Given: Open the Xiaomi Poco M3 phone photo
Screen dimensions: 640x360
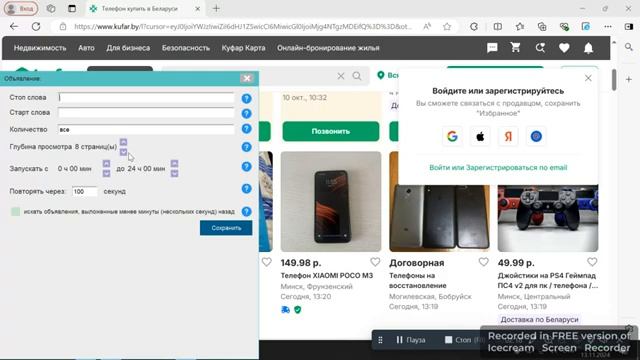Looking at the screenshot, I should coord(331,202).
